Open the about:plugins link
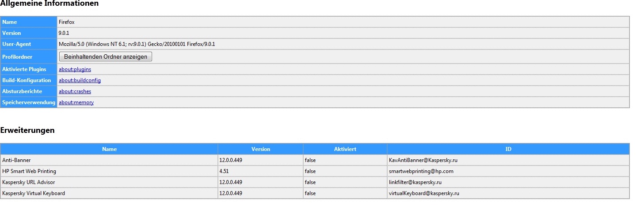 point(75,69)
